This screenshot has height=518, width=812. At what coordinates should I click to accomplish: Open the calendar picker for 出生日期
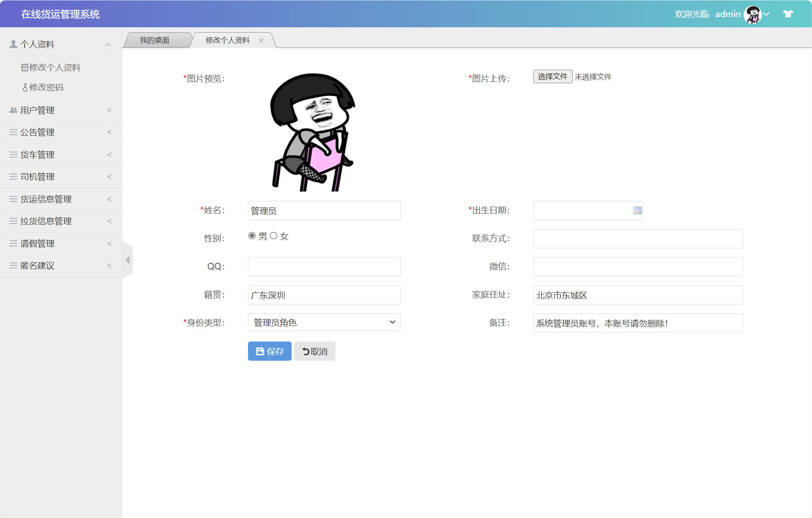[x=636, y=210]
